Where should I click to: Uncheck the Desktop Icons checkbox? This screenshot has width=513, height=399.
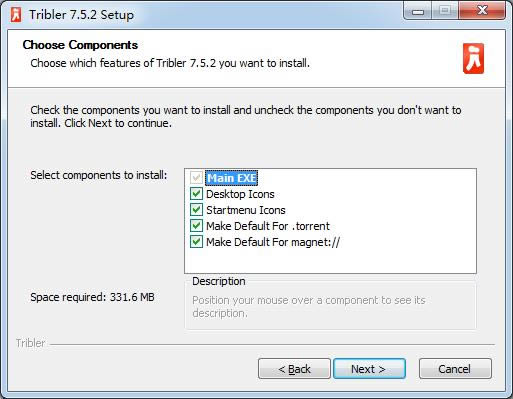[196, 194]
